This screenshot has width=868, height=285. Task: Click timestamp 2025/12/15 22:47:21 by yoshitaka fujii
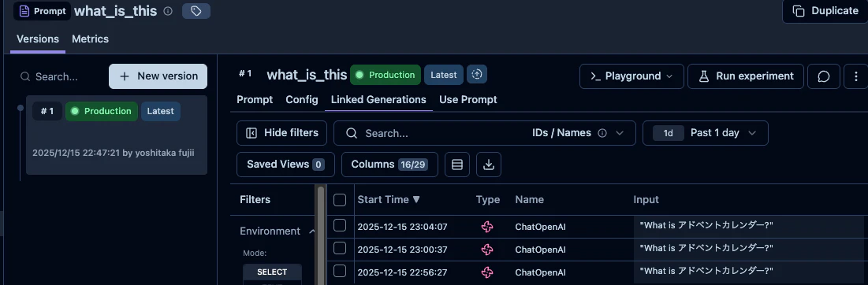click(114, 153)
